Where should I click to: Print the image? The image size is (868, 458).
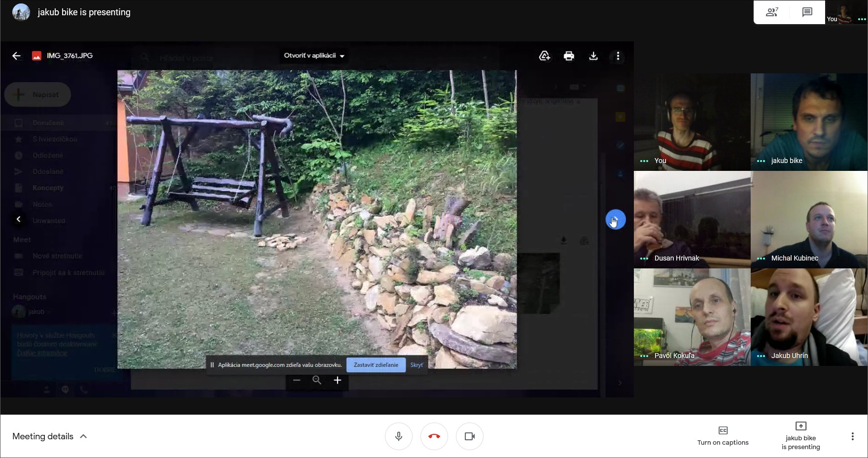coord(569,56)
